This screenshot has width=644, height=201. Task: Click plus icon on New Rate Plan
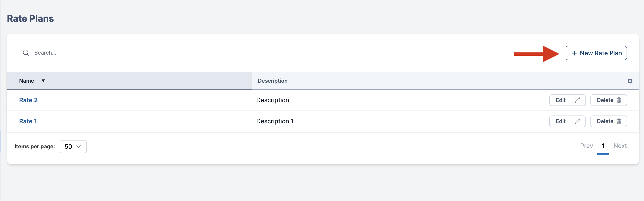click(574, 53)
